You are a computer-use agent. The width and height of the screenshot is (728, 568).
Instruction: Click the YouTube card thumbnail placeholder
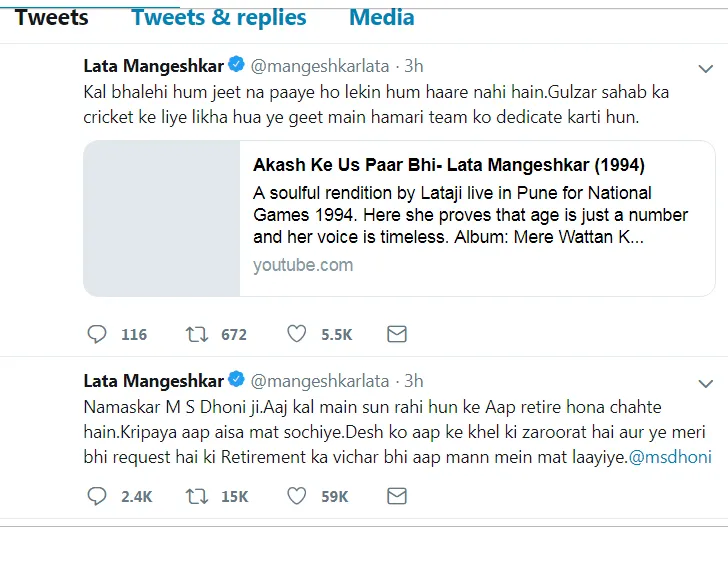pyautogui.click(x=162, y=218)
